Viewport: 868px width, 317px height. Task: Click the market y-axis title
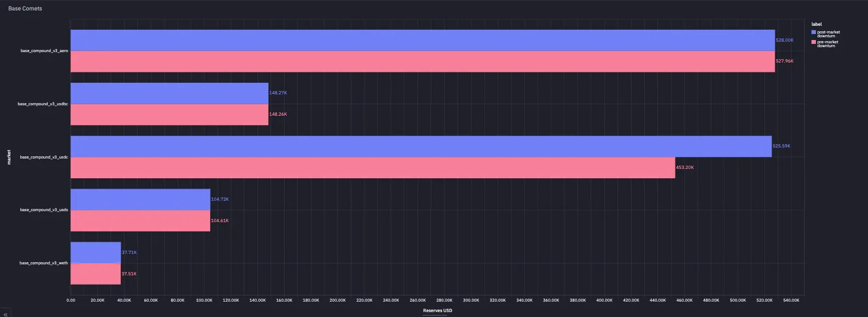[x=9, y=157]
